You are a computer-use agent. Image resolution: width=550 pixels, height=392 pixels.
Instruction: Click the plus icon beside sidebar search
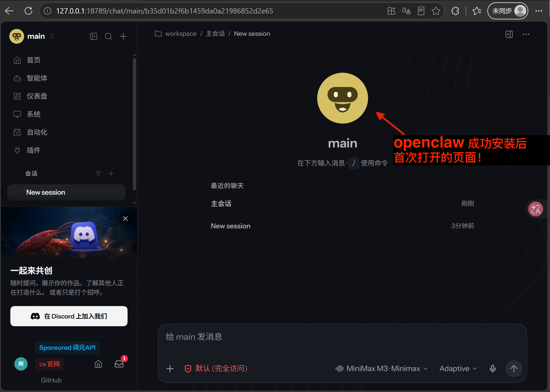pos(123,36)
